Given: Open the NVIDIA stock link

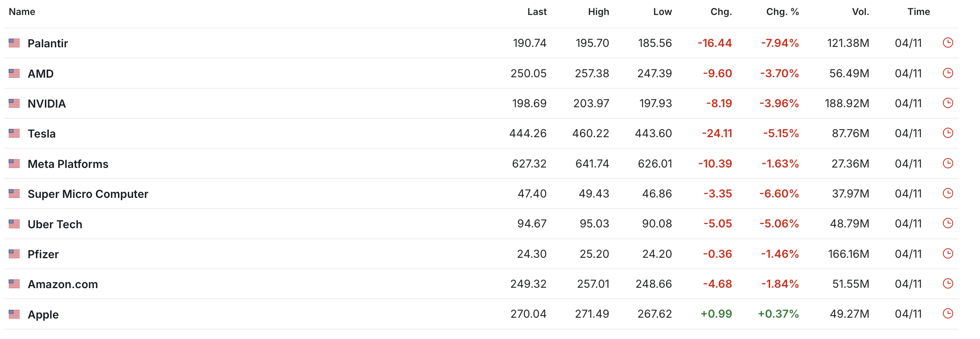Looking at the screenshot, I should coord(47,104).
